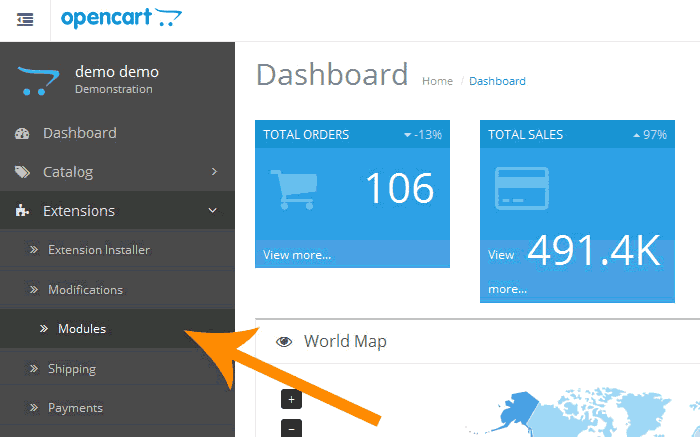
Task: Collapse the Extensions menu chevron
Action: (x=213, y=210)
